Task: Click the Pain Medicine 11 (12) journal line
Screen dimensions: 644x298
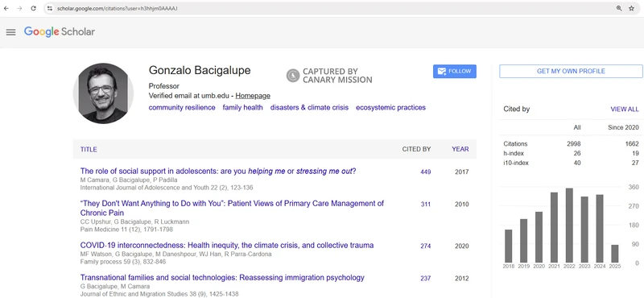Action: point(126,230)
